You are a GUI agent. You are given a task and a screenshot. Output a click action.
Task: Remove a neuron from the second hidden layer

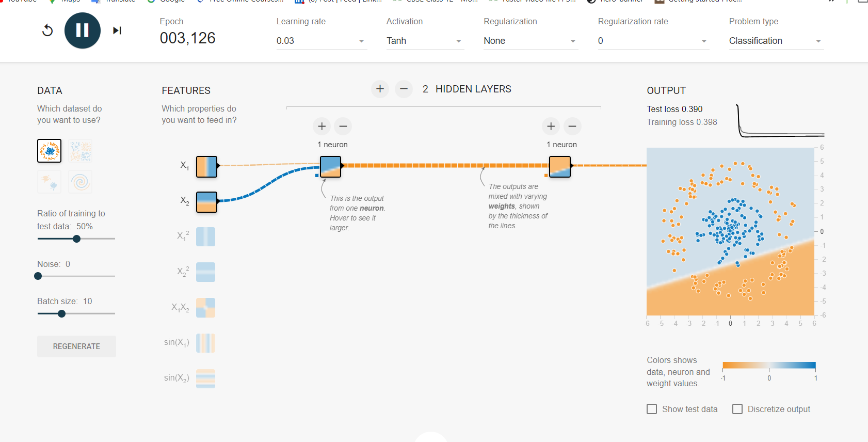[572, 126]
